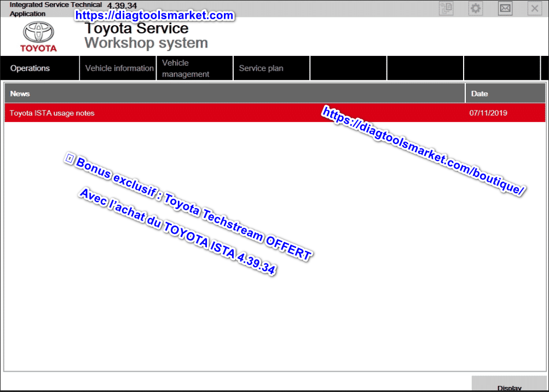Screen dimensions: 549x392
Task: Open the Vehicle information tab
Action: [119, 68]
